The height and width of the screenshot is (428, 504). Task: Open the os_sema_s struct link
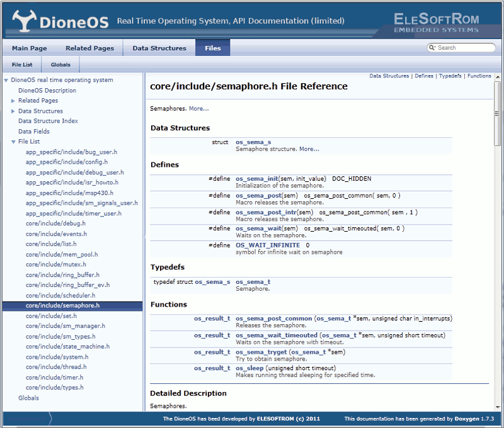point(253,142)
